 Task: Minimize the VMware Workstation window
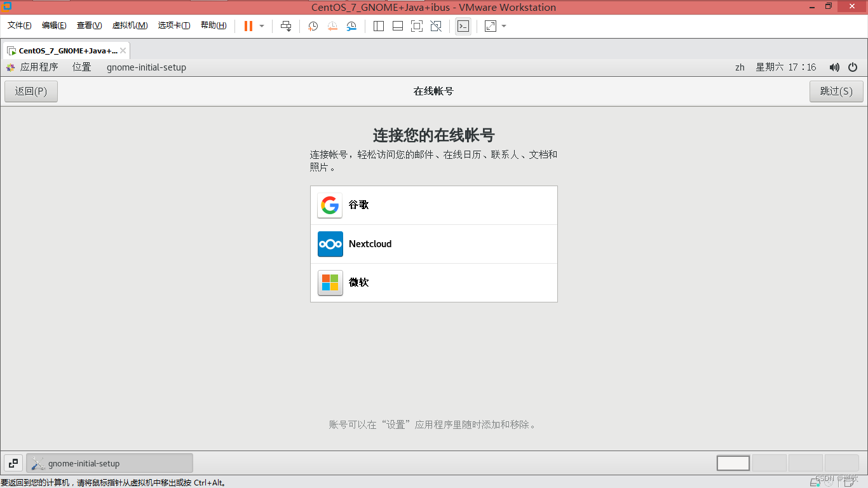tap(811, 6)
